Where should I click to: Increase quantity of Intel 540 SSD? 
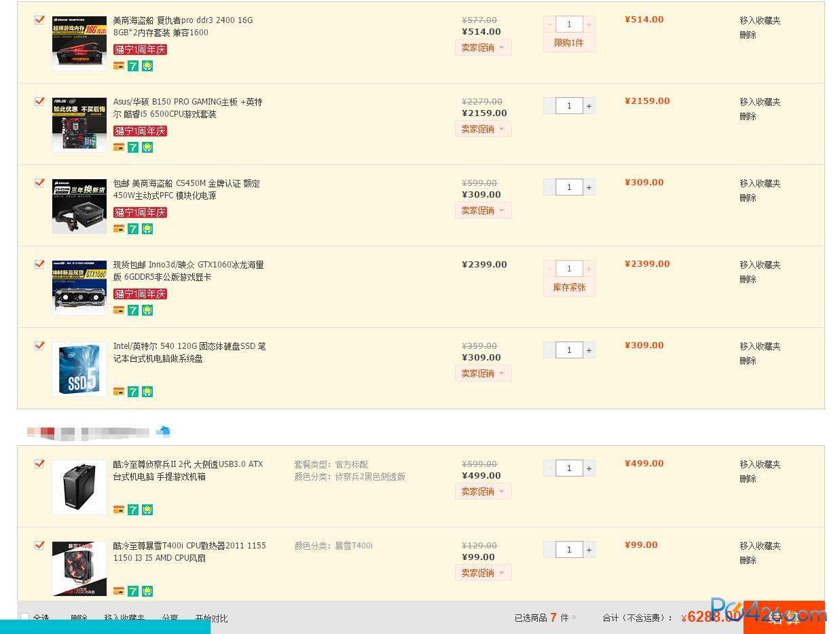[589, 350]
